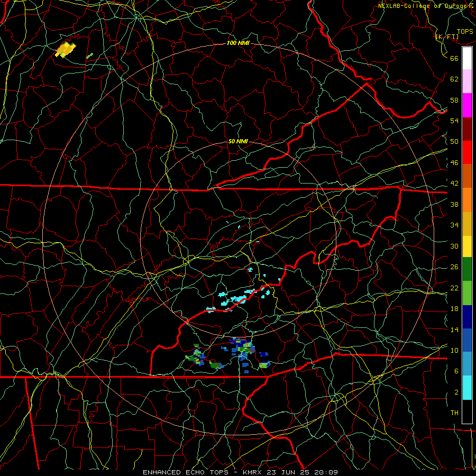Viewport: 476px width, 476px height.
Task: Click the 66 scale label
Action: tap(454, 58)
